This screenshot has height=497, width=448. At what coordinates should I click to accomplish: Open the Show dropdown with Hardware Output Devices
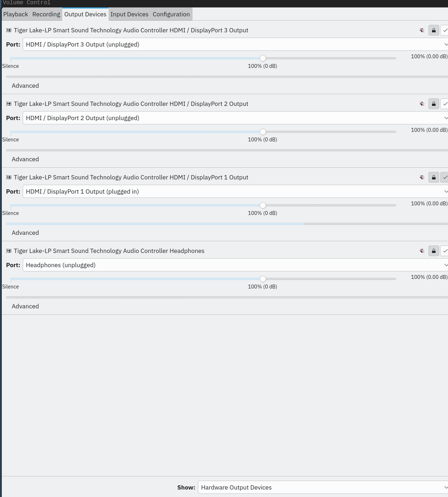323,487
